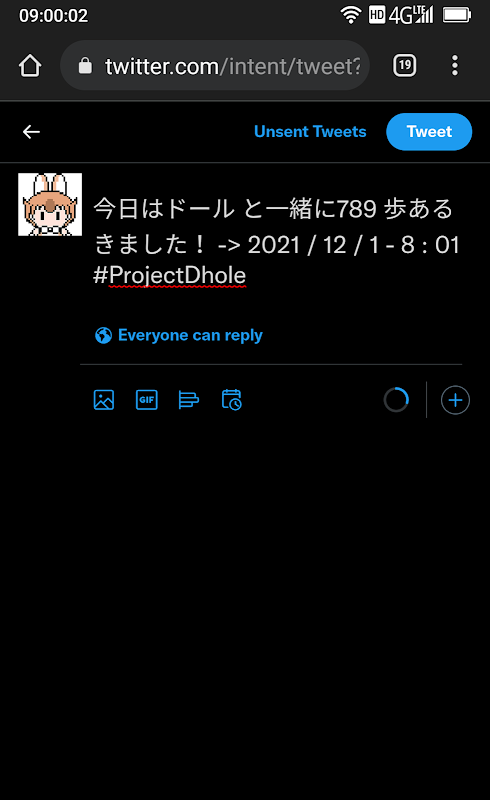Open Unsent Tweets drafts
This screenshot has width=490, height=800.
click(310, 132)
